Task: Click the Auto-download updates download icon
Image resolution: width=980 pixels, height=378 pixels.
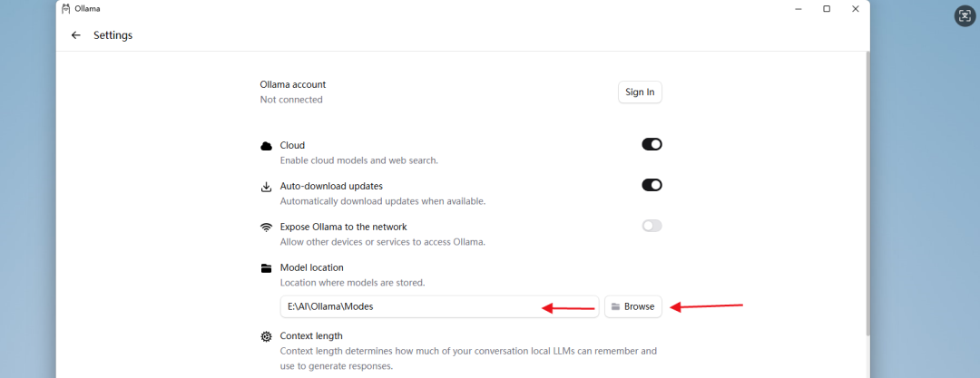Action: pos(266,187)
